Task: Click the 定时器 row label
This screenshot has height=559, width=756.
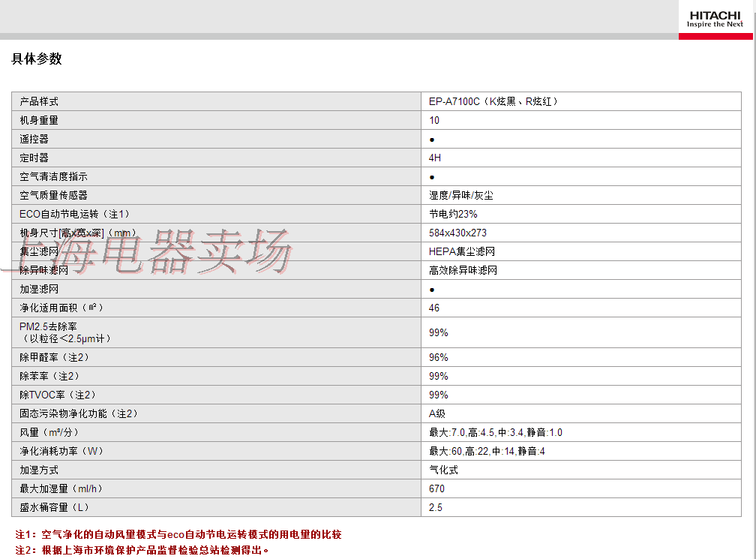Action: coord(34,158)
